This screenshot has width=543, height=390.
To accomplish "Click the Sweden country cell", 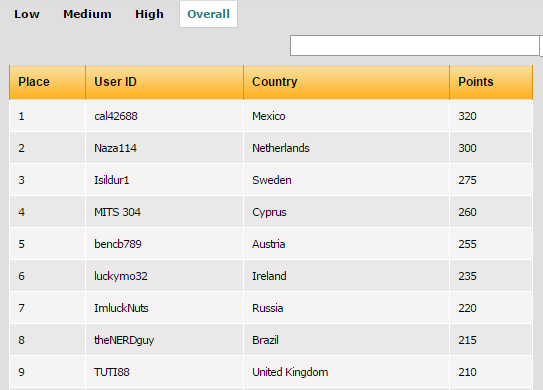I will pos(346,180).
